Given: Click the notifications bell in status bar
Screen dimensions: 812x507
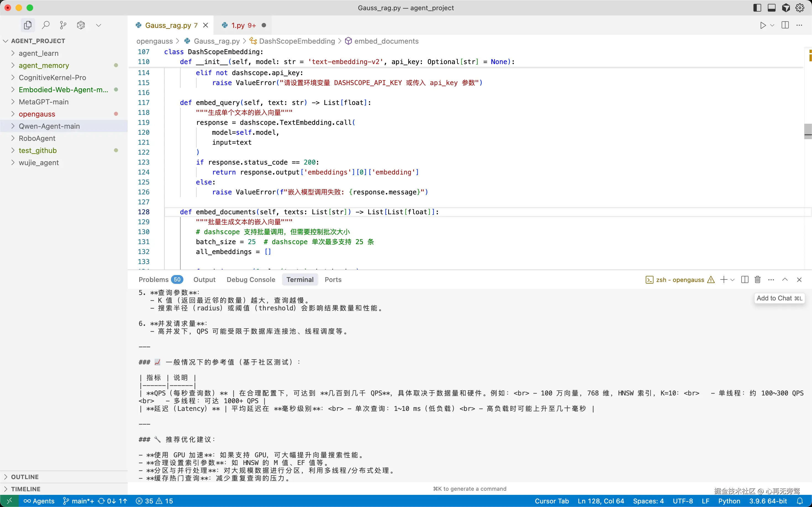Looking at the screenshot, I should tap(800, 501).
